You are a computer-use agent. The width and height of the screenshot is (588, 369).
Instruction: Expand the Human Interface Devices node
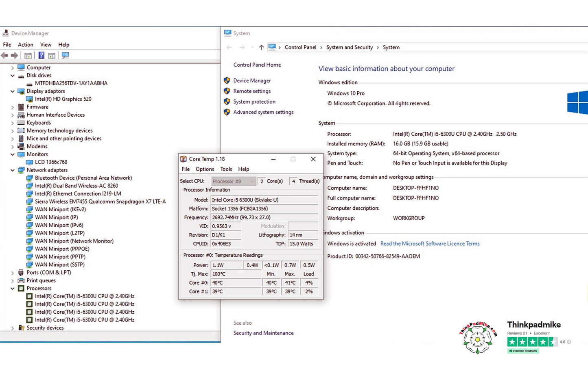12,115
